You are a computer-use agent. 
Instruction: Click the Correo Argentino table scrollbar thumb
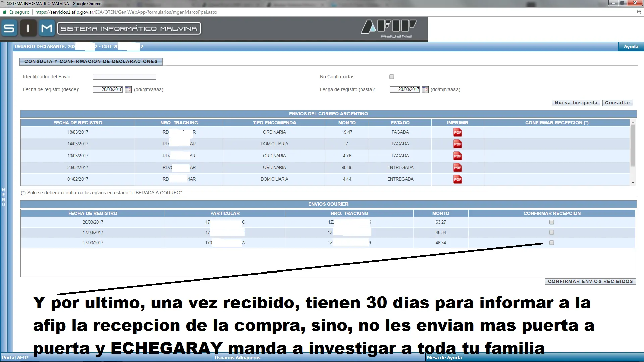633,145
